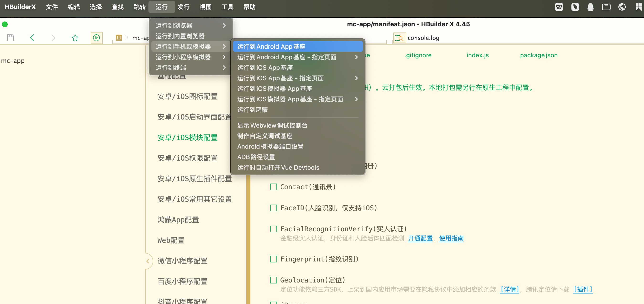This screenshot has height=304, width=644.
Task: Expand 运行到浏览器 submenu
Action: coord(191,26)
